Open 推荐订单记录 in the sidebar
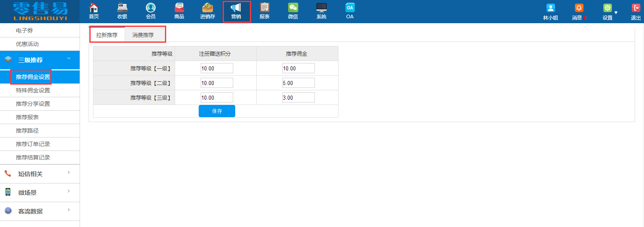The height and width of the screenshot is (227, 644). [x=33, y=144]
